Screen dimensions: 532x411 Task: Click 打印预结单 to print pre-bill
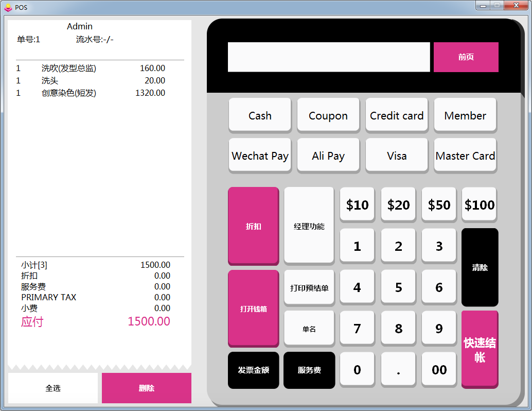tap(309, 287)
